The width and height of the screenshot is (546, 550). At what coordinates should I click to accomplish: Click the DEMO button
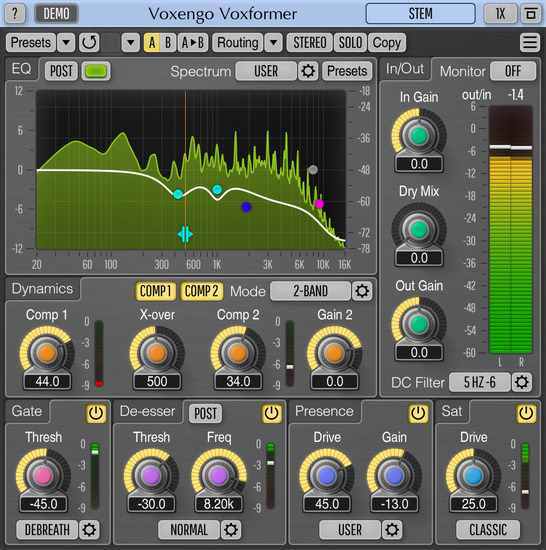(x=56, y=14)
